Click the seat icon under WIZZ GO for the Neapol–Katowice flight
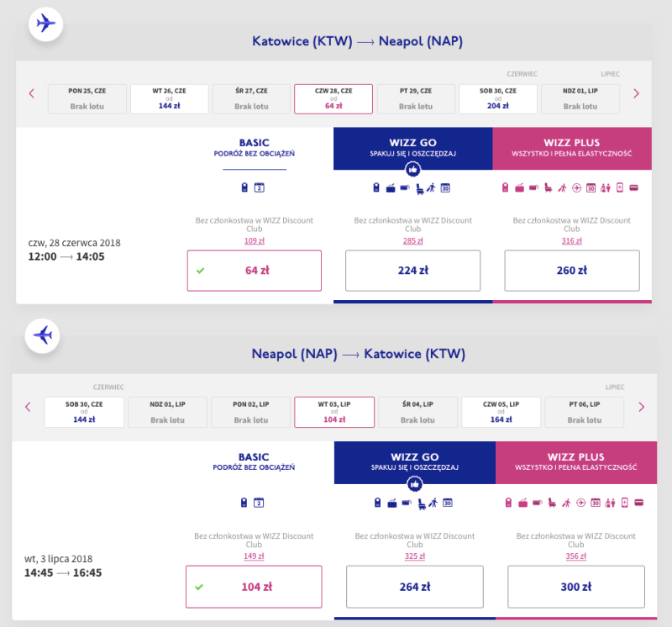The width and height of the screenshot is (672, 627). pyautogui.click(x=422, y=503)
